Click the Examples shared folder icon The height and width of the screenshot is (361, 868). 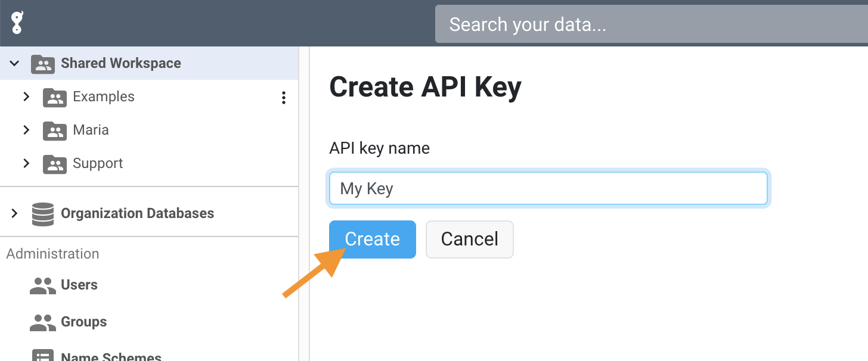[x=54, y=97]
